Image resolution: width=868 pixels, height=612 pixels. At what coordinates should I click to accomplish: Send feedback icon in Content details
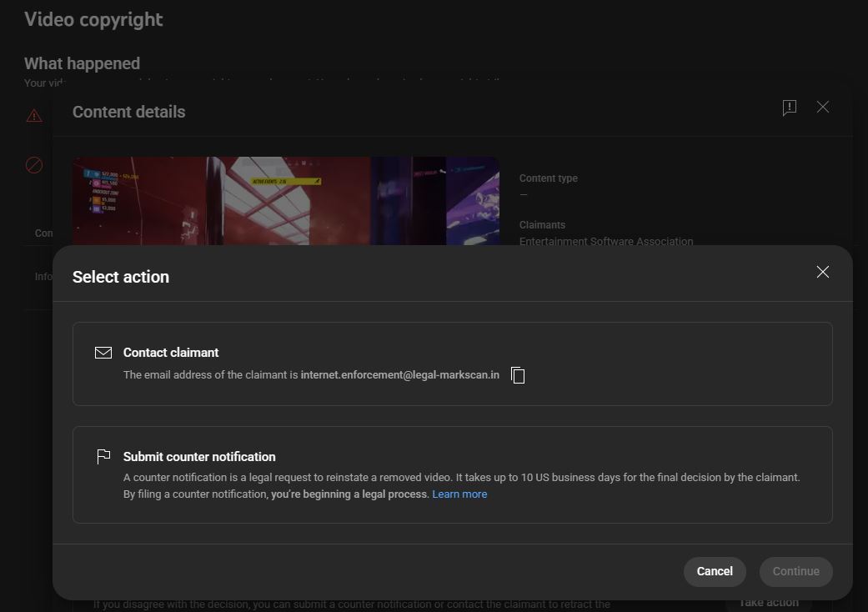click(x=790, y=108)
